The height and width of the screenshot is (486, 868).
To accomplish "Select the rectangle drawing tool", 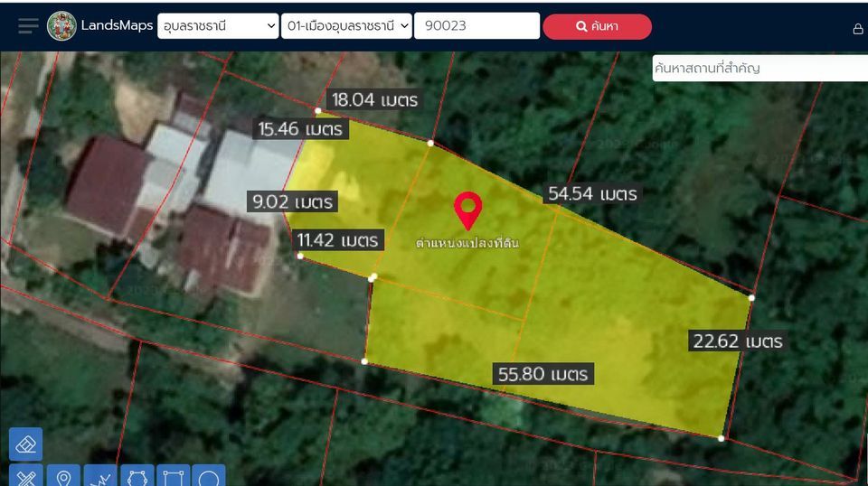I will (x=174, y=476).
